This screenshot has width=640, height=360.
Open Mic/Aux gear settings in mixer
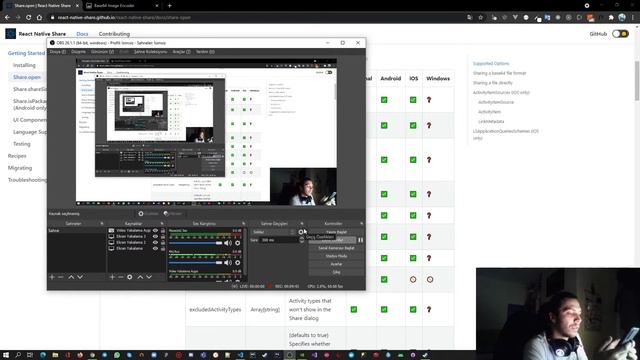point(238,262)
